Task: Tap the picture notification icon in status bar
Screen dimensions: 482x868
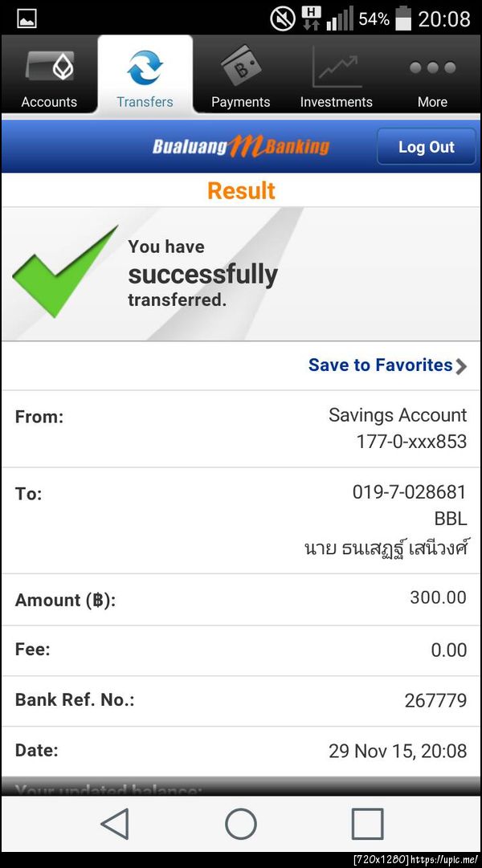Action: (x=27, y=18)
